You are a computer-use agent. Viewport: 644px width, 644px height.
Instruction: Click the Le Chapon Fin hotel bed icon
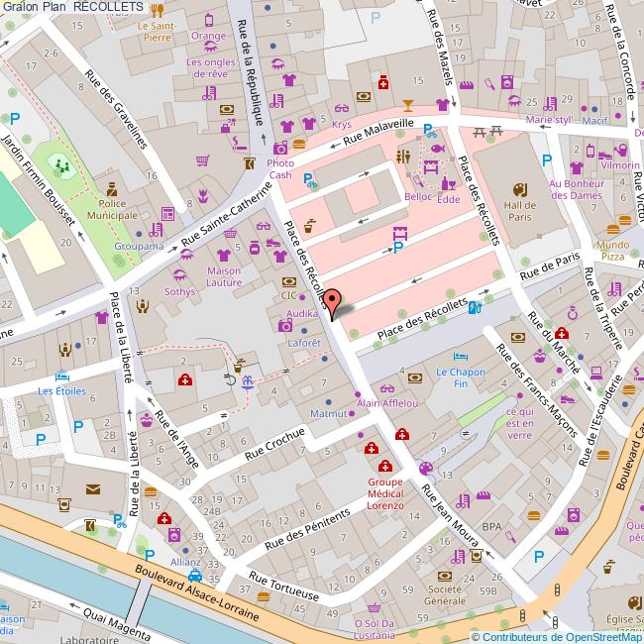pyautogui.click(x=459, y=357)
